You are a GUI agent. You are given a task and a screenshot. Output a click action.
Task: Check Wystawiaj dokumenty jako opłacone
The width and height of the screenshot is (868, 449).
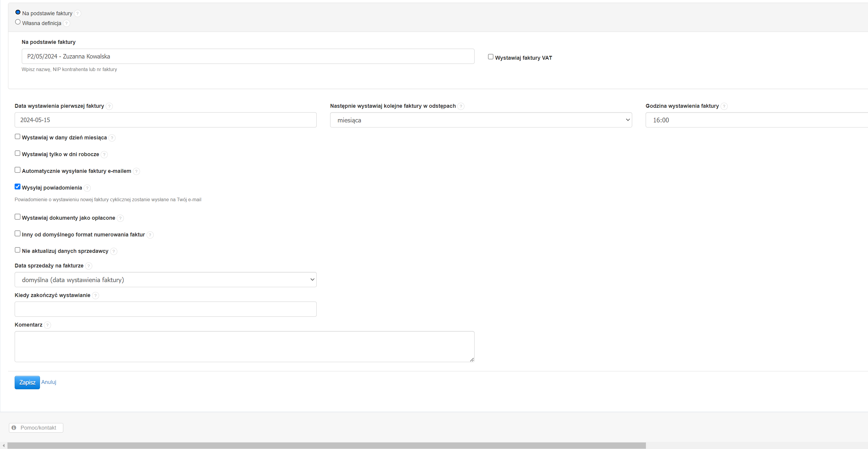click(x=18, y=217)
